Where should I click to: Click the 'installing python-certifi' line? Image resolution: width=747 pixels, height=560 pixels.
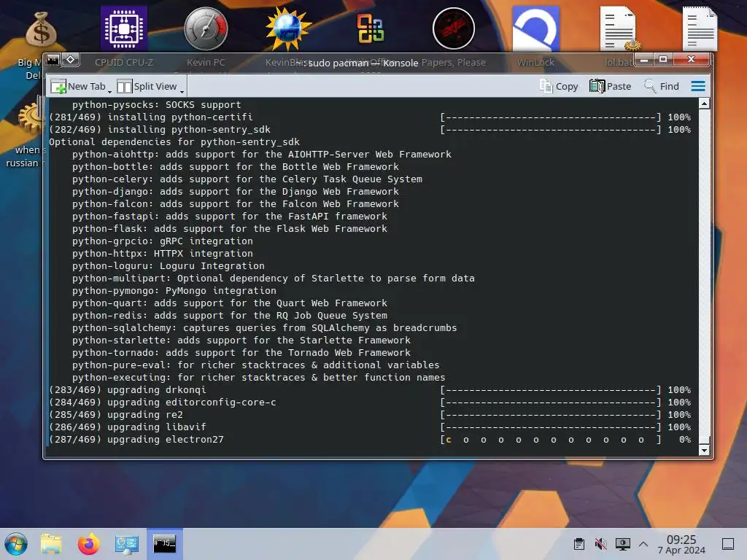tap(150, 117)
